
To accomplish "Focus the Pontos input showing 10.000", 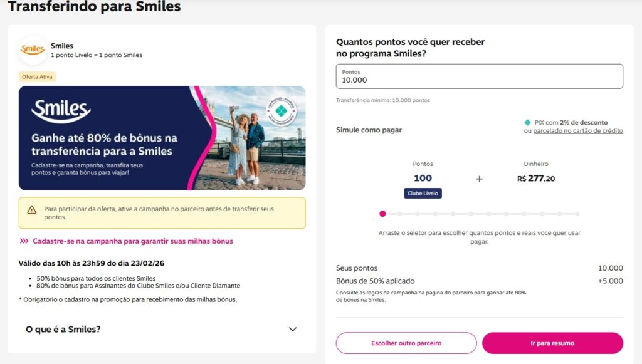I will point(480,76).
